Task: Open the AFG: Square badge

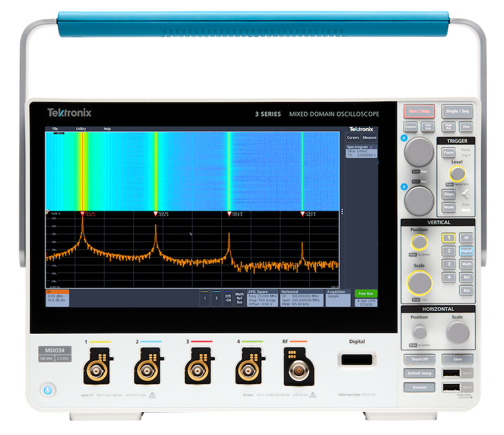Action: [x=262, y=298]
